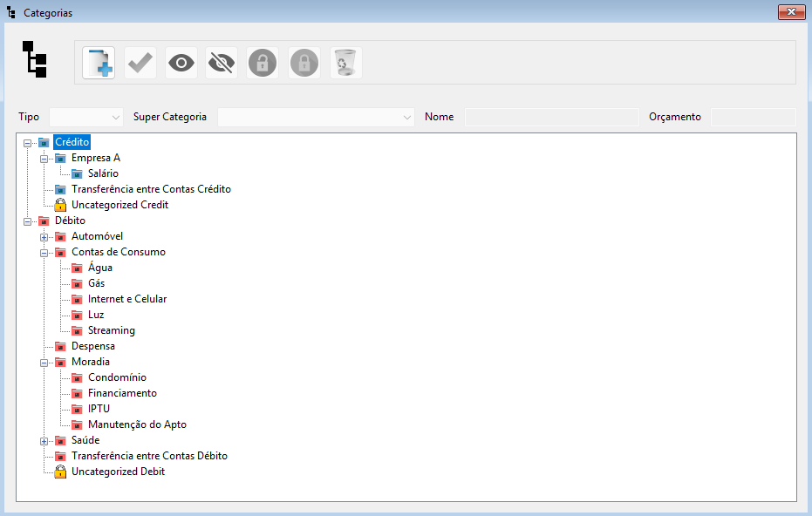Click the add new category icon
The width and height of the screenshot is (812, 516).
click(x=99, y=64)
